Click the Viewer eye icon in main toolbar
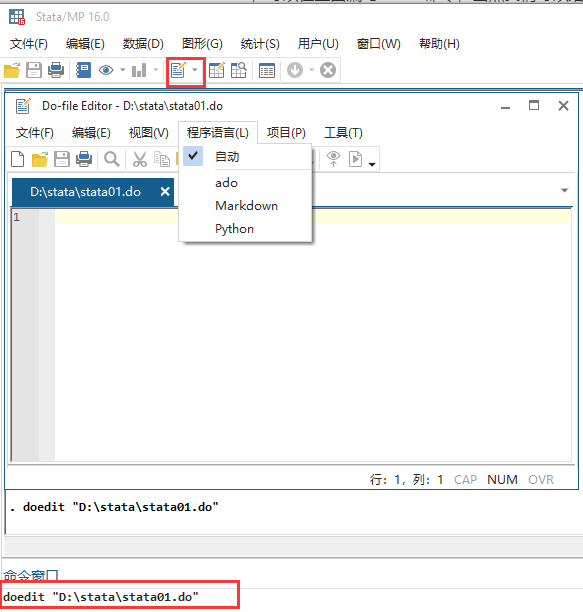The image size is (583, 612). 106,70
